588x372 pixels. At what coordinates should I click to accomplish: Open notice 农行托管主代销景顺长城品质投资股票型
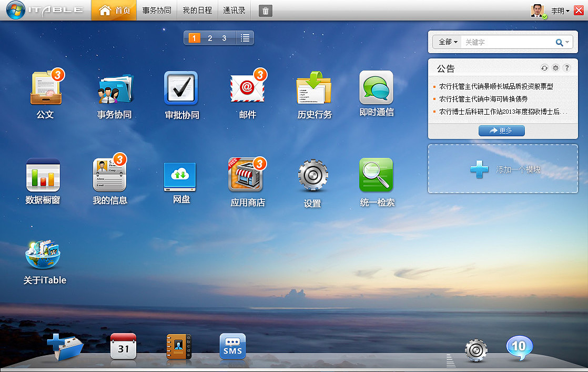coord(496,86)
